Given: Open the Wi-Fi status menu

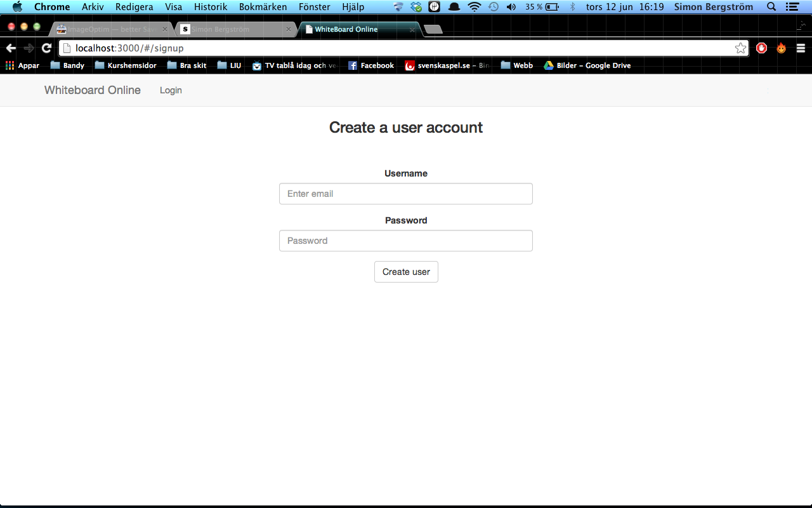Looking at the screenshot, I should coord(475,7).
